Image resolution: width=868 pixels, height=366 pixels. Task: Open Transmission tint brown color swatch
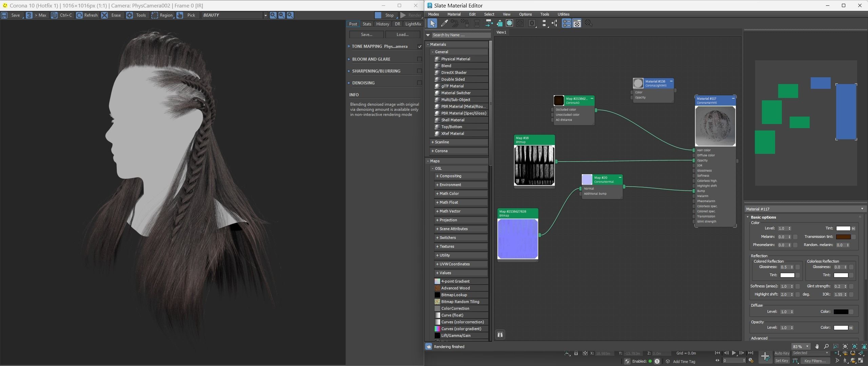pyautogui.click(x=843, y=237)
